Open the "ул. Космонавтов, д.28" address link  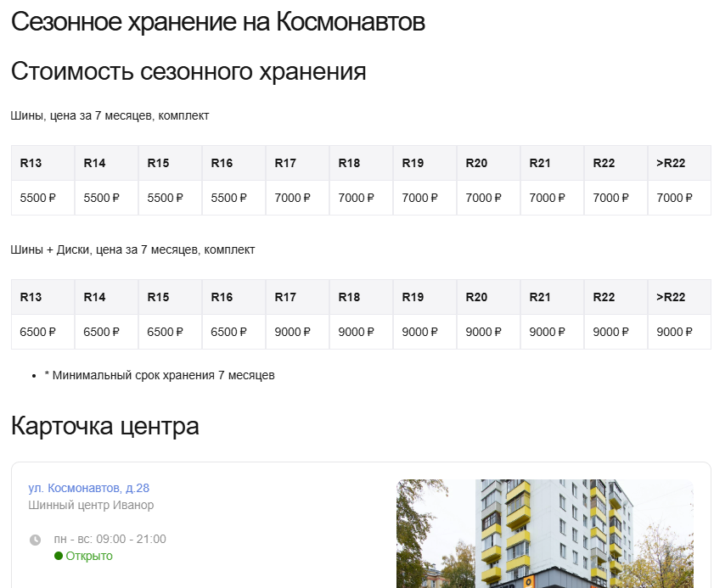(89, 488)
